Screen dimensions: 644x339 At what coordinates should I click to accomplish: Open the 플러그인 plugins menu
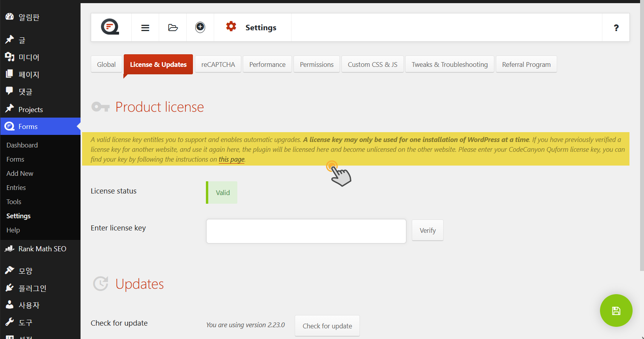(x=40, y=288)
